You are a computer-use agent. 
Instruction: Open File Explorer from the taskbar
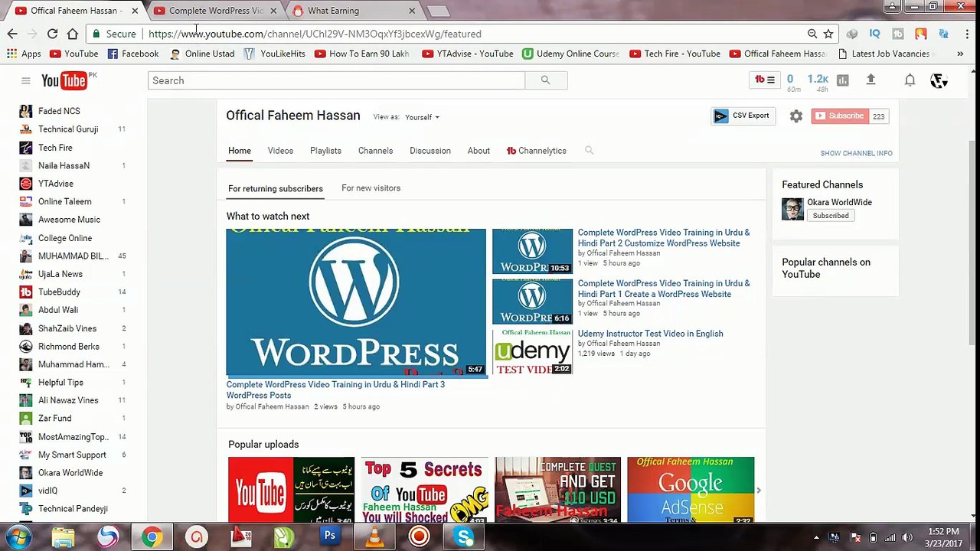pyautogui.click(x=63, y=537)
